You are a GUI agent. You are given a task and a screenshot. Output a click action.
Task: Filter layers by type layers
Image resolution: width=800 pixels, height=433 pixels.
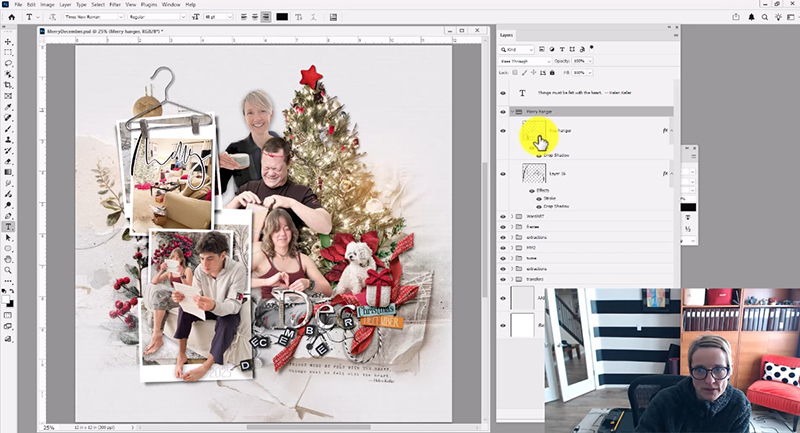pos(562,49)
